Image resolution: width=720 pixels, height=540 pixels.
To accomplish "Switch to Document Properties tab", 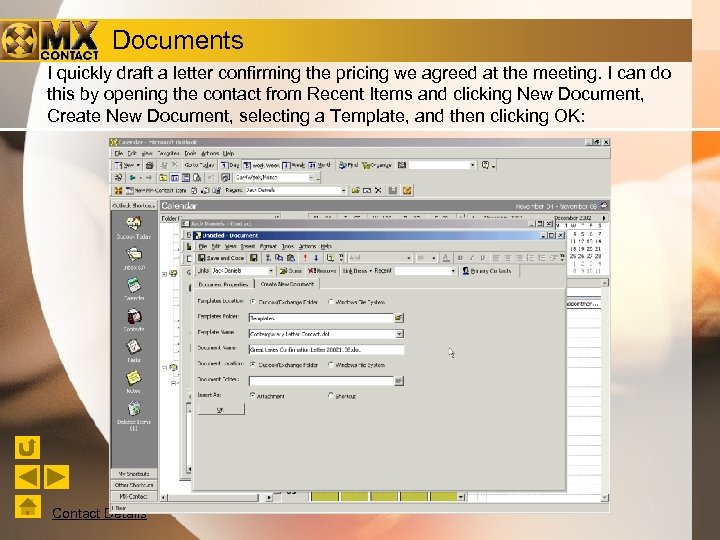I will pos(224,284).
